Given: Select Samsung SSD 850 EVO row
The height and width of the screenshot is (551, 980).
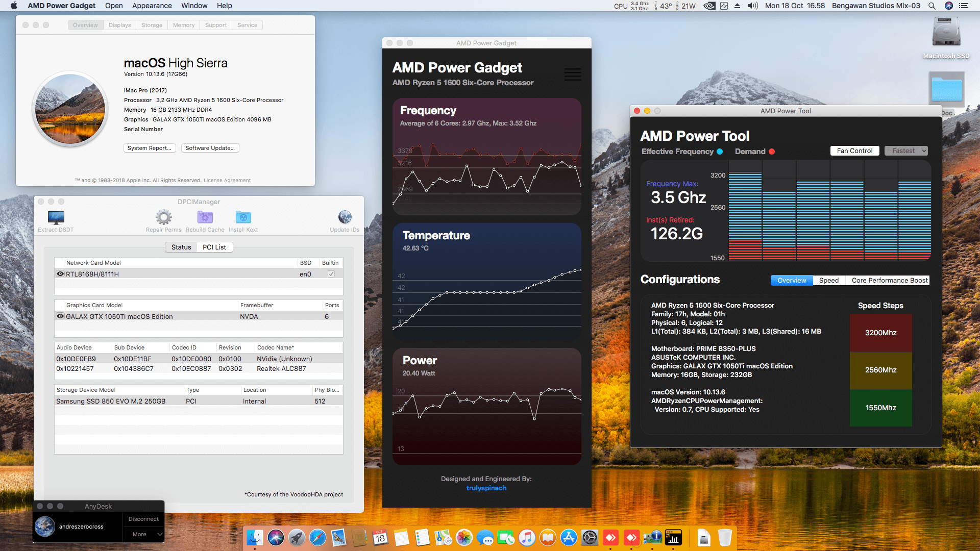Looking at the screenshot, I should 199,401.
